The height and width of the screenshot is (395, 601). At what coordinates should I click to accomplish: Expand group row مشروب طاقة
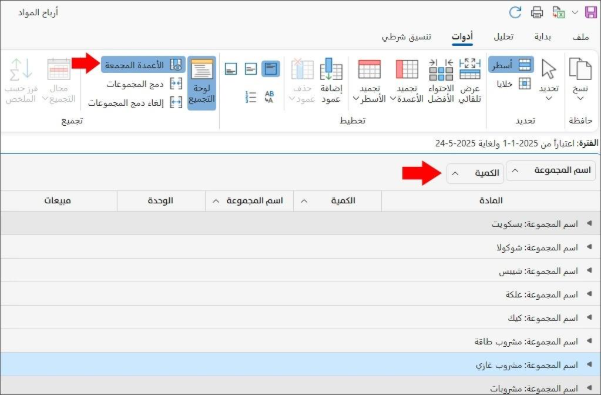(x=589, y=341)
